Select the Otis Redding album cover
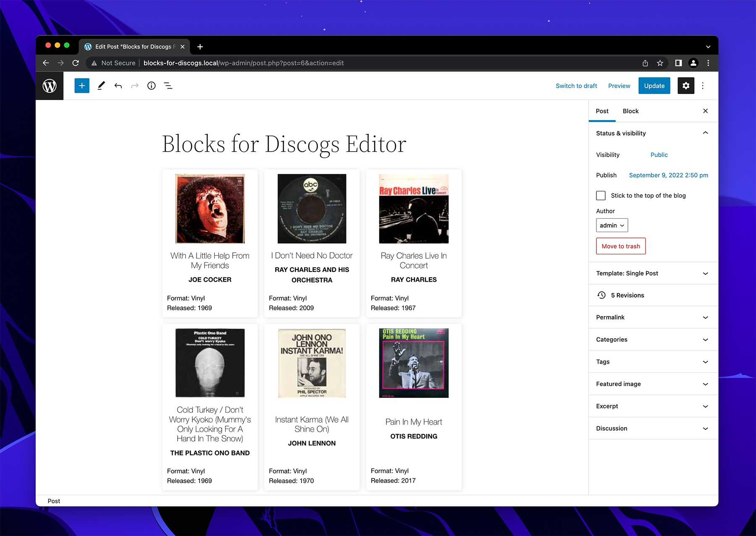The width and height of the screenshot is (756, 536). (x=414, y=363)
